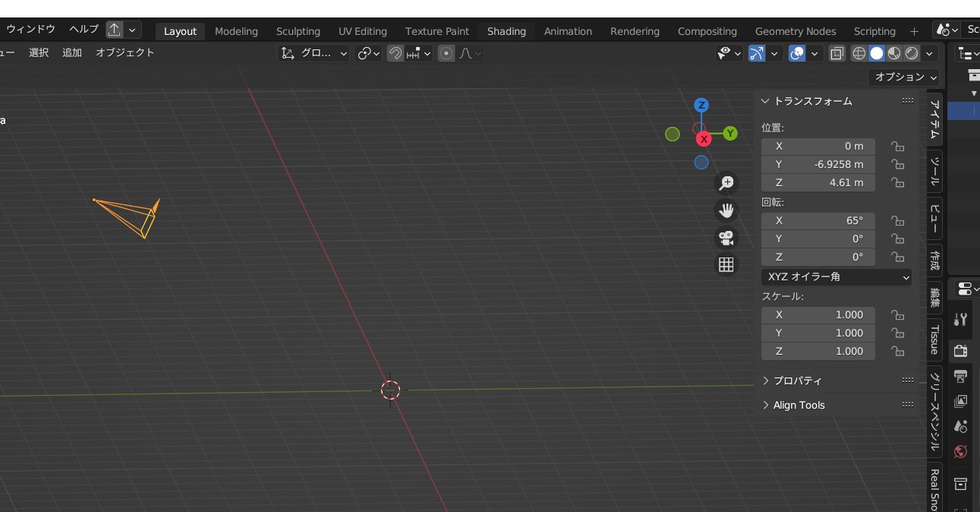Select solid viewport shading mode
Image resolution: width=980 pixels, height=512 pixels.
tap(877, 53)
